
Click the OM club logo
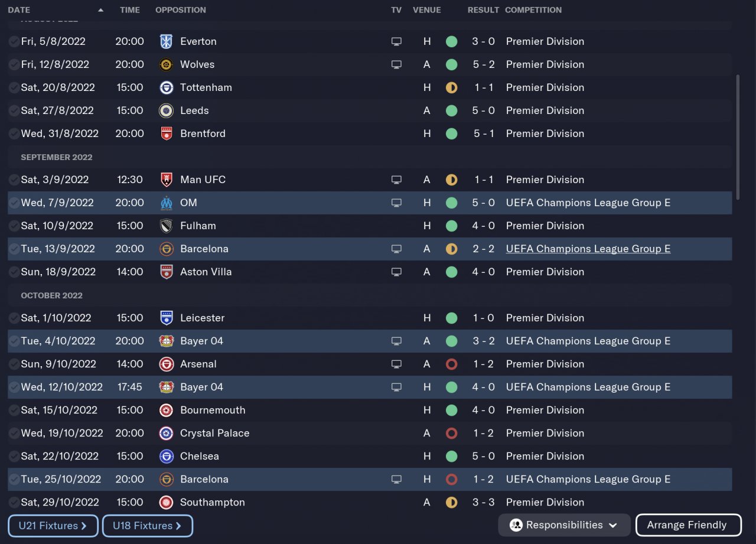click(x=166, y=203)
